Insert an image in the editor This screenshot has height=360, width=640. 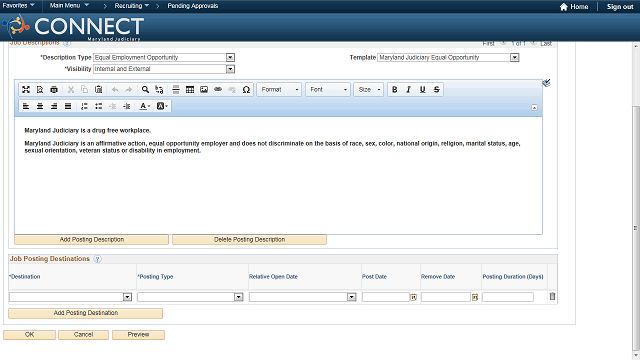tap(204, 89)
